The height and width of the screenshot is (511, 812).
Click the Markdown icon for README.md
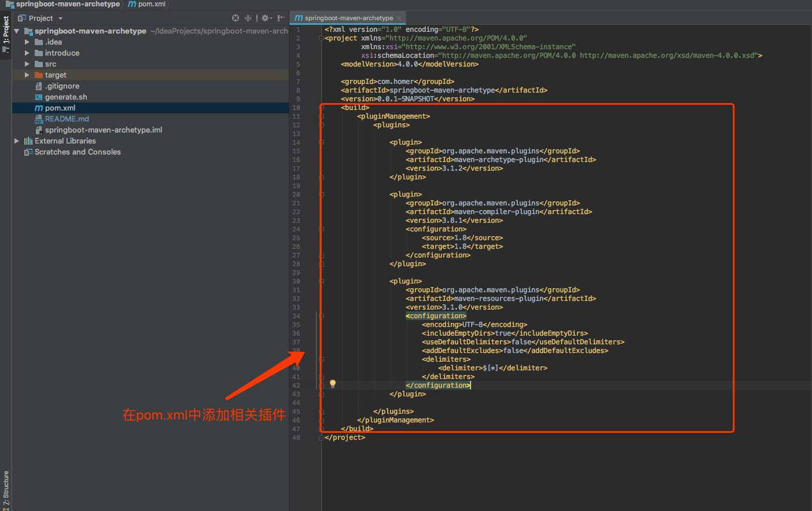(39, 119)
